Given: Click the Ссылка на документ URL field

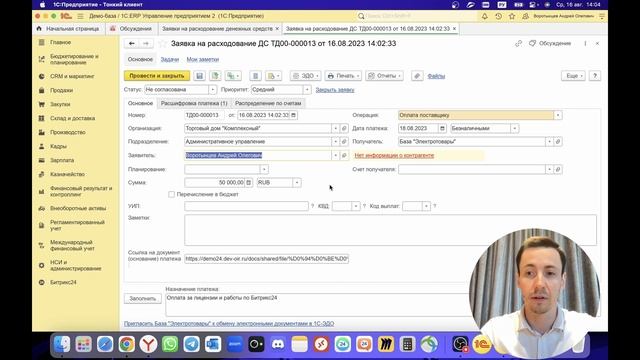Looking at the screenshot, I should coord(267,259).
